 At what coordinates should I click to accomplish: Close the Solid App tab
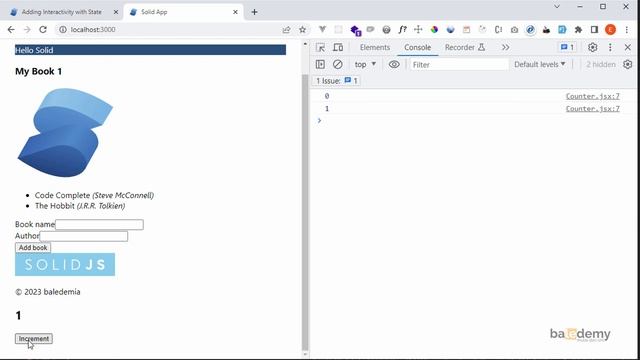point(235,12)
